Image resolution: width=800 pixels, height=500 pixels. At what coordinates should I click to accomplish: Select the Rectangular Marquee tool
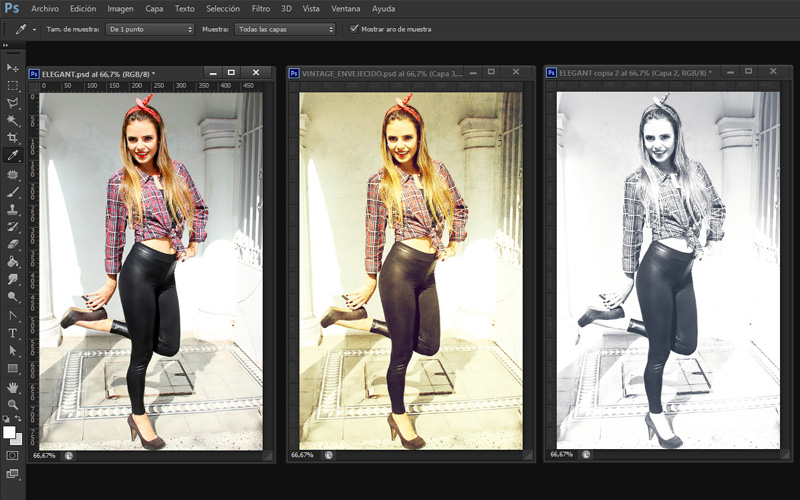coord(13,85)
